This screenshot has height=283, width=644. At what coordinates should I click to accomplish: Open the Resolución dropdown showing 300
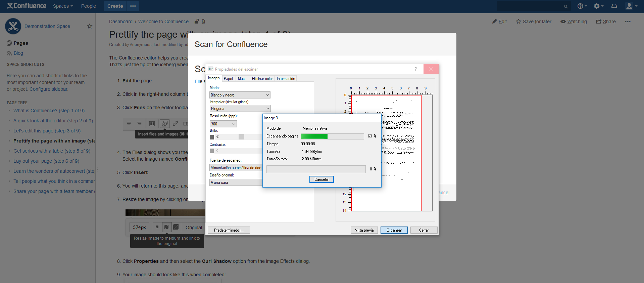[223, 124]
